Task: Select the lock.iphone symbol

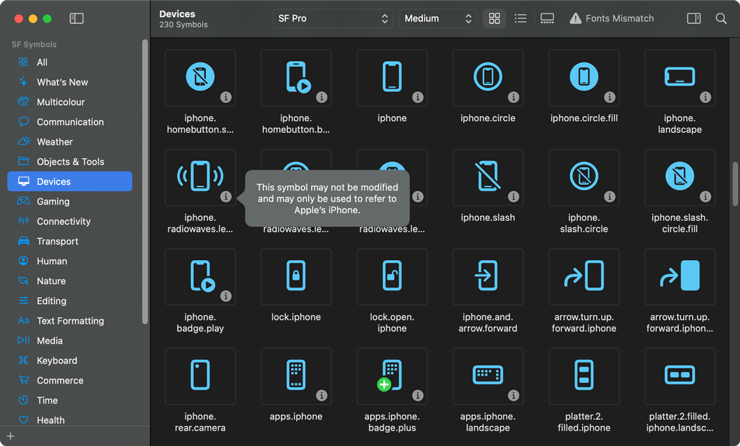Action: coord(296,277)
